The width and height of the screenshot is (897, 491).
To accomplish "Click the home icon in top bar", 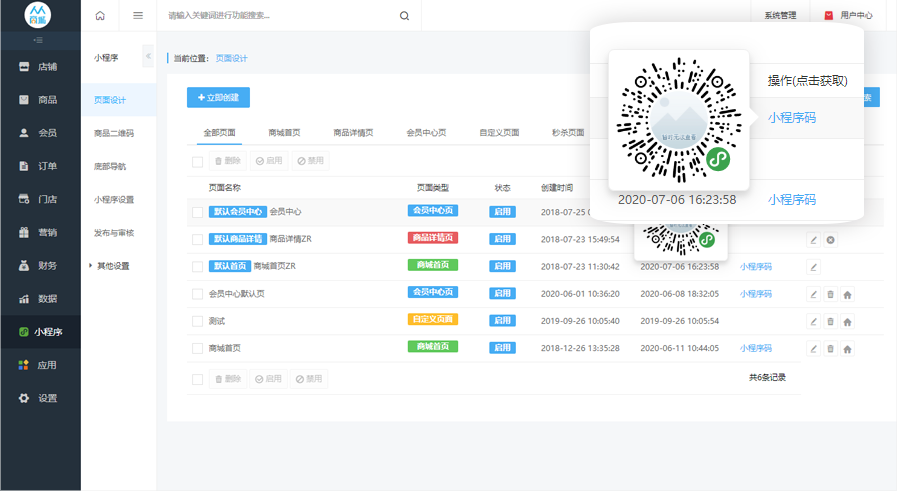I will tap(100, 15).
